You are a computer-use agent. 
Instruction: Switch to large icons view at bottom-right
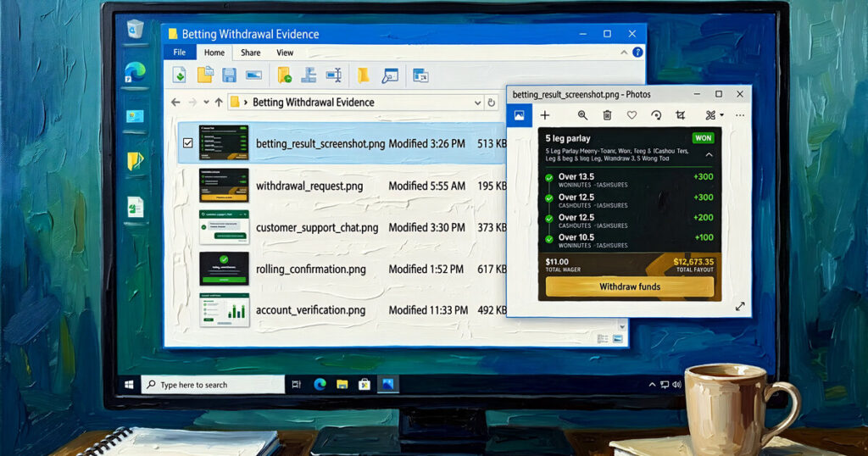click(618, 339)
